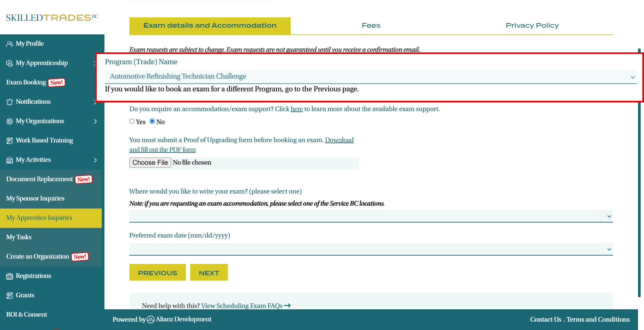Open the Program (Trade) Name dropdown
This screenshot has width=644, height=330.
pos(370,77)
